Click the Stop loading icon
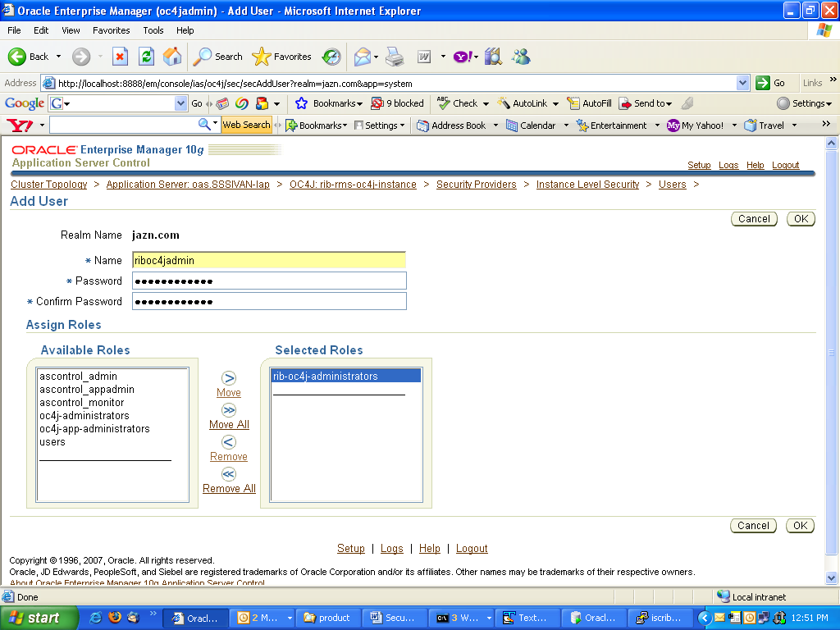This screenshot has width=840, height=630. tap(120, 57)
